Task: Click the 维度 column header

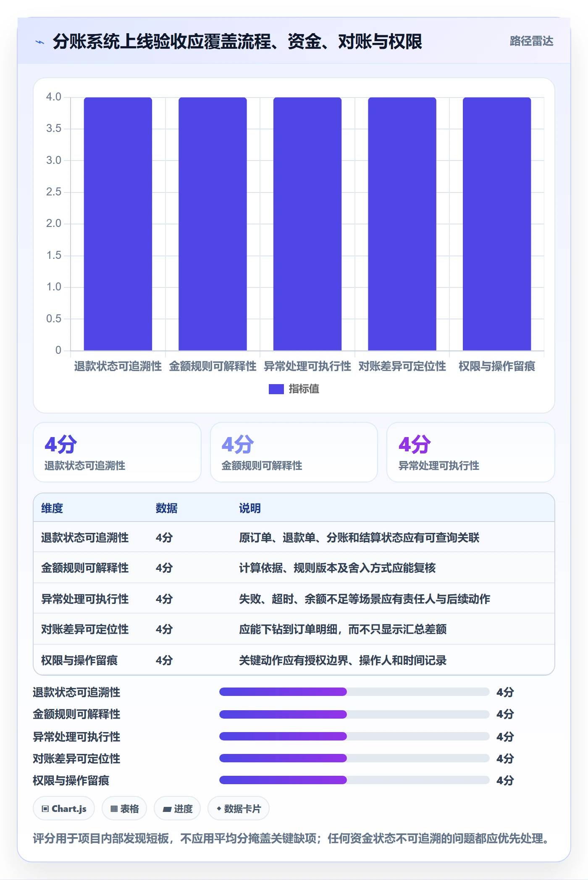Action: pyautogui.click(x=52, y=508)
